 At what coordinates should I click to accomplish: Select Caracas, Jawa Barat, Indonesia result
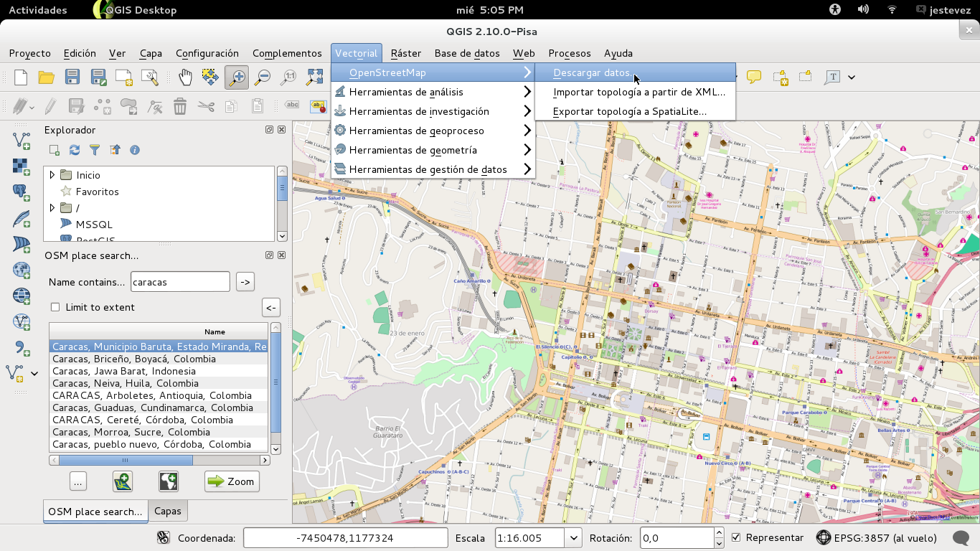pos(159,371)
